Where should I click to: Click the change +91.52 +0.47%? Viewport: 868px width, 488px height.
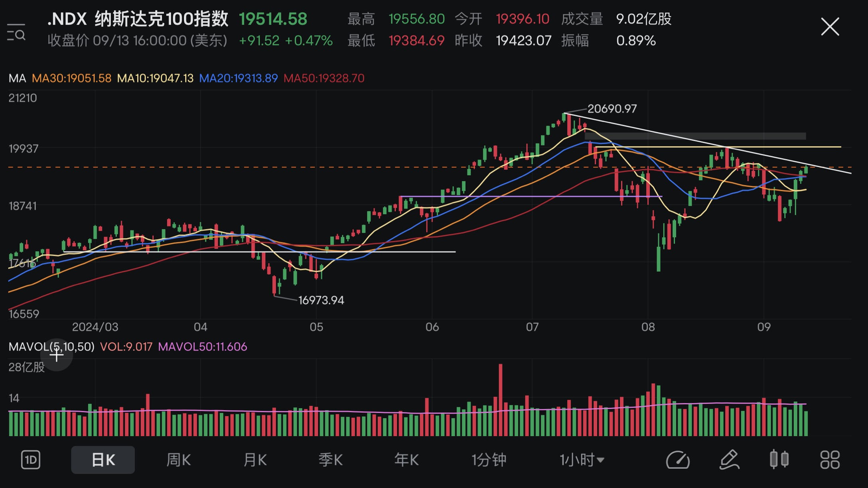286,40
